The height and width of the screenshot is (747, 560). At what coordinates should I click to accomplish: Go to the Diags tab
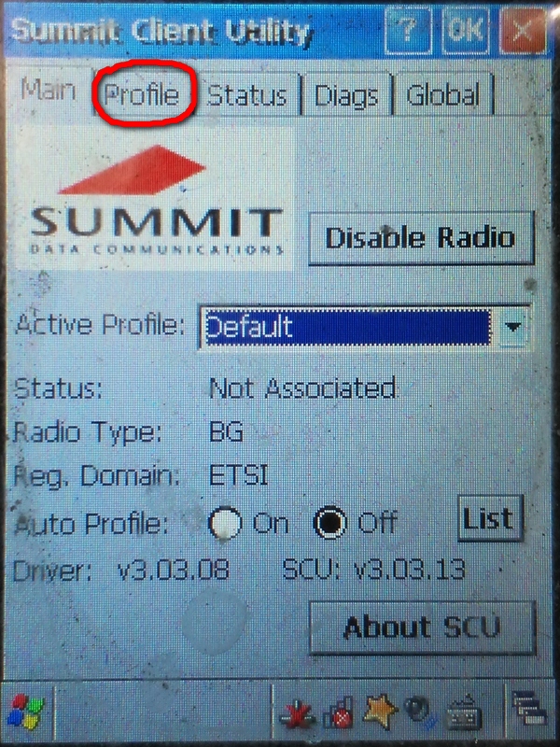click(x=347, y=95)
